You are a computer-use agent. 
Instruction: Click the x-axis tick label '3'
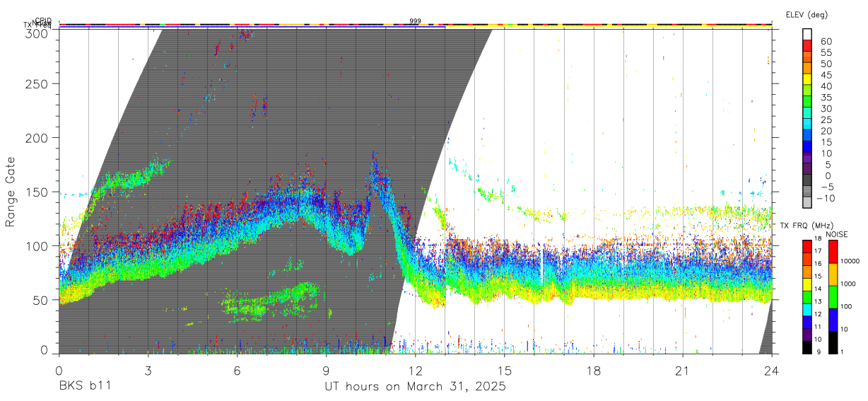tap(148, 371)
